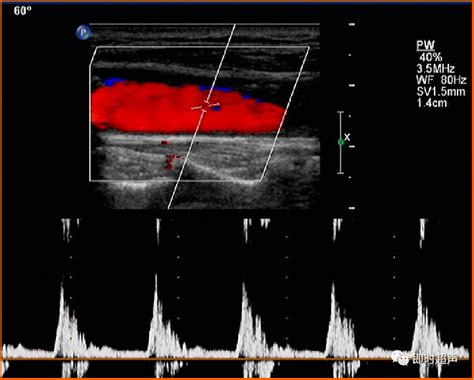Click the SV1.5mm sample volume value

441,91
